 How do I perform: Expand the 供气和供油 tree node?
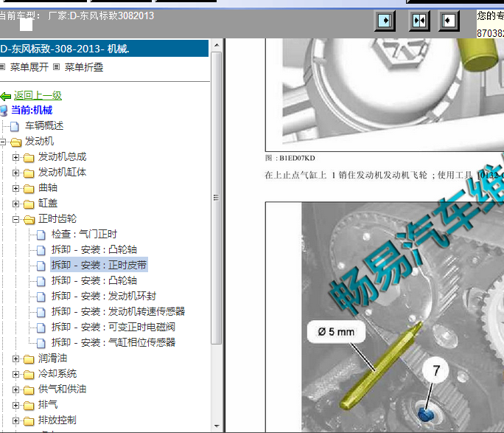point(15,389)
